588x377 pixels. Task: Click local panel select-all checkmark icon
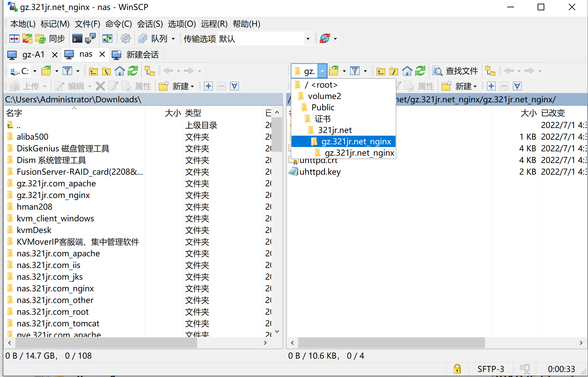(x=234, y=86)
